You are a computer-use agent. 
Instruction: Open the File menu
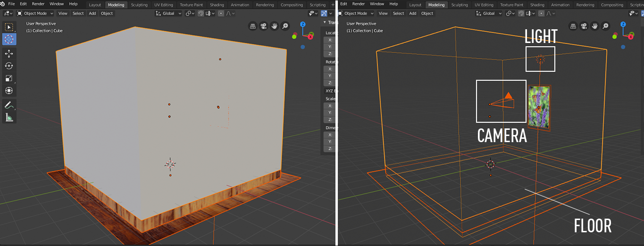point(11,4)
